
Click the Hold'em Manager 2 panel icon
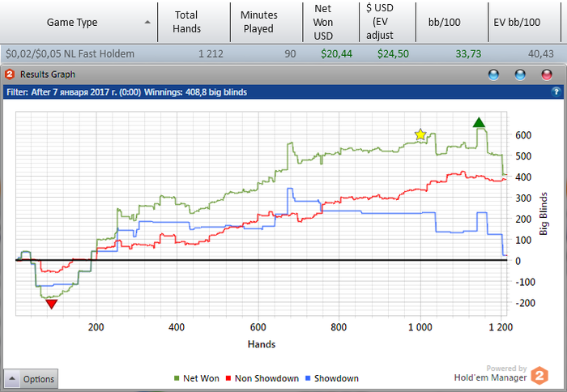click(10, 75)
